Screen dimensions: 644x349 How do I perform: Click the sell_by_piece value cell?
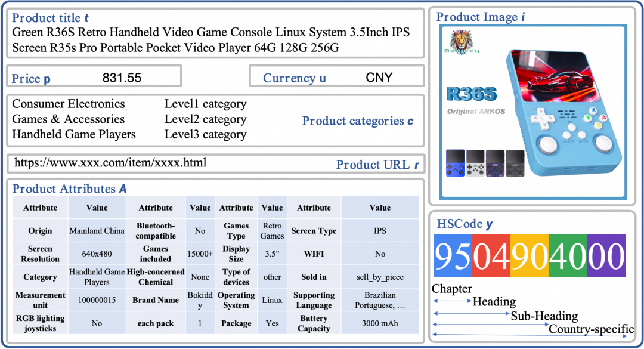[x=380, y=277]
